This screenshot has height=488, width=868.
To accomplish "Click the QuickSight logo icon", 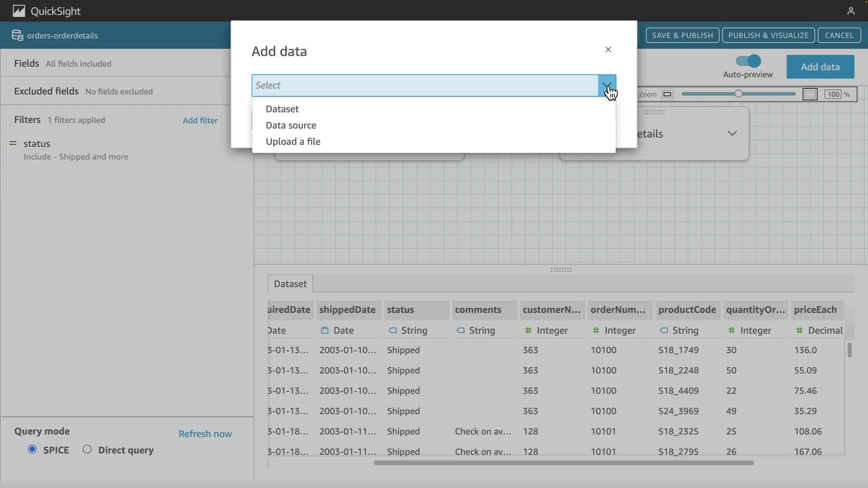I will click(19, 11).
